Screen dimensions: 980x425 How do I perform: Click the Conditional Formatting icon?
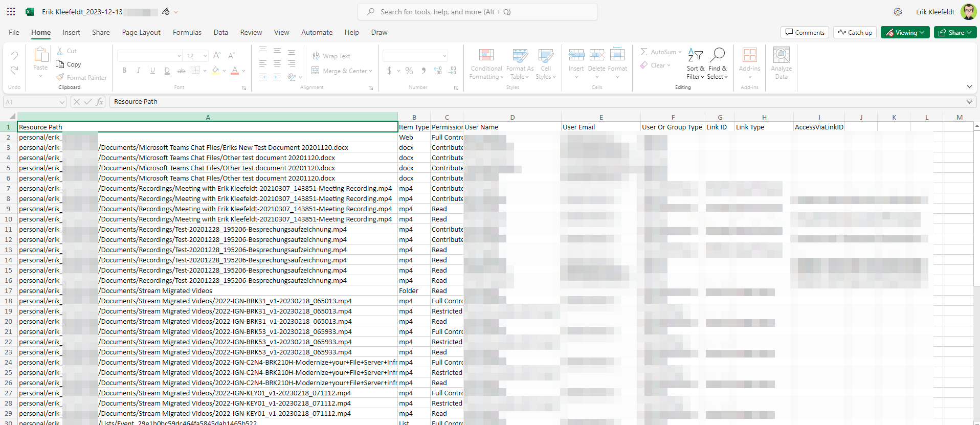(x=486, y=55)
